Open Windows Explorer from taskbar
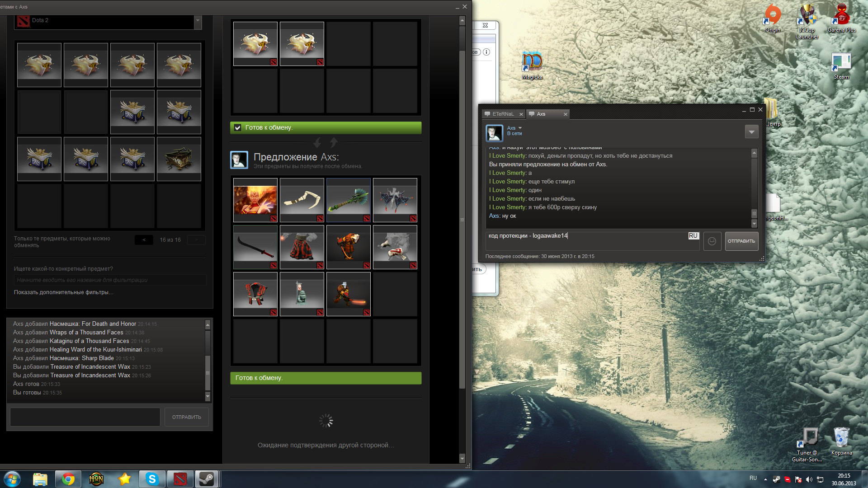This screenshot has width=868, height=488. click(40, 479)
